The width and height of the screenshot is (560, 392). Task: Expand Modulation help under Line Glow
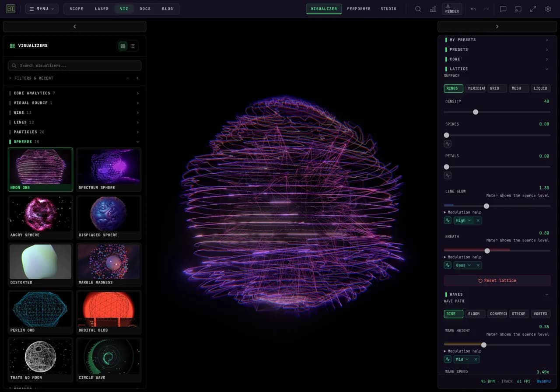tap(462, 212)
